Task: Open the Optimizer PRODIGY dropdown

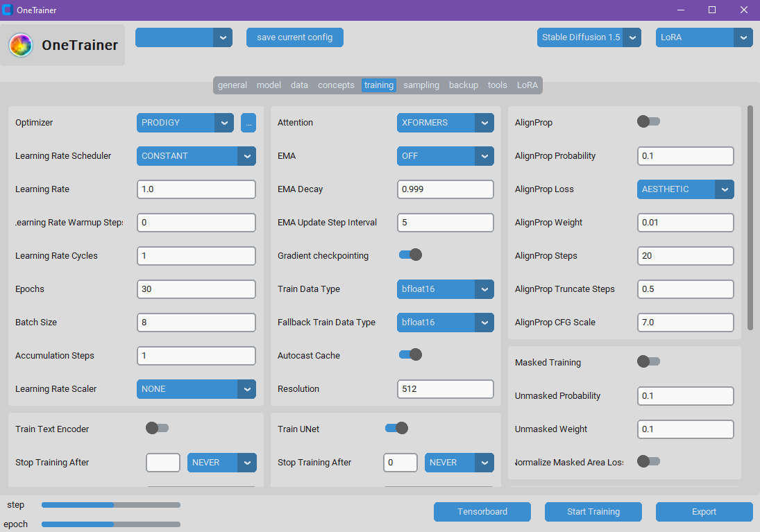Action: [185, 123]
